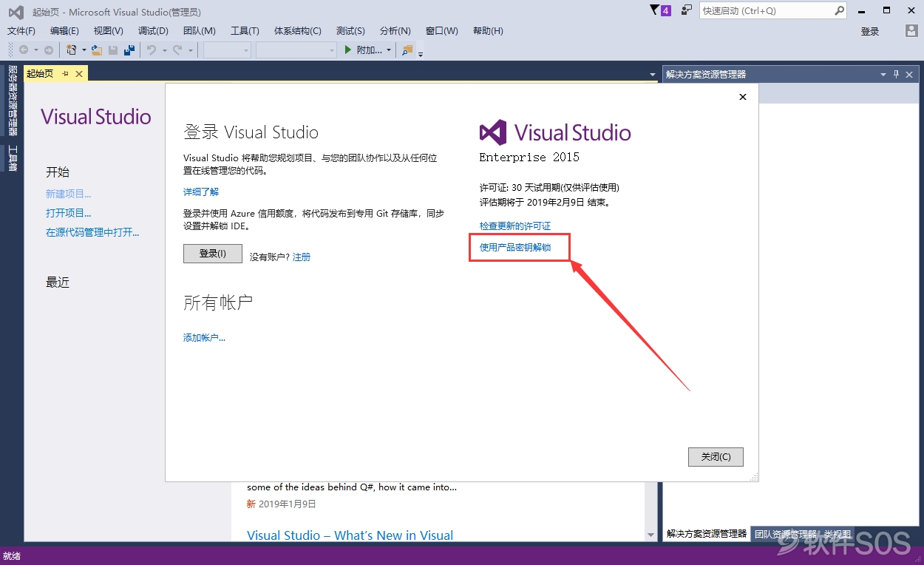
Task: Click the 检查更新的许可证 link
Action: [515, 226]
